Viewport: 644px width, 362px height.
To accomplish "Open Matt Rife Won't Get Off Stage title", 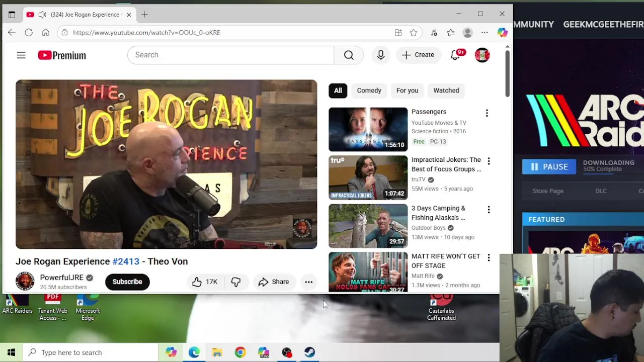I will tap(446, 261).
